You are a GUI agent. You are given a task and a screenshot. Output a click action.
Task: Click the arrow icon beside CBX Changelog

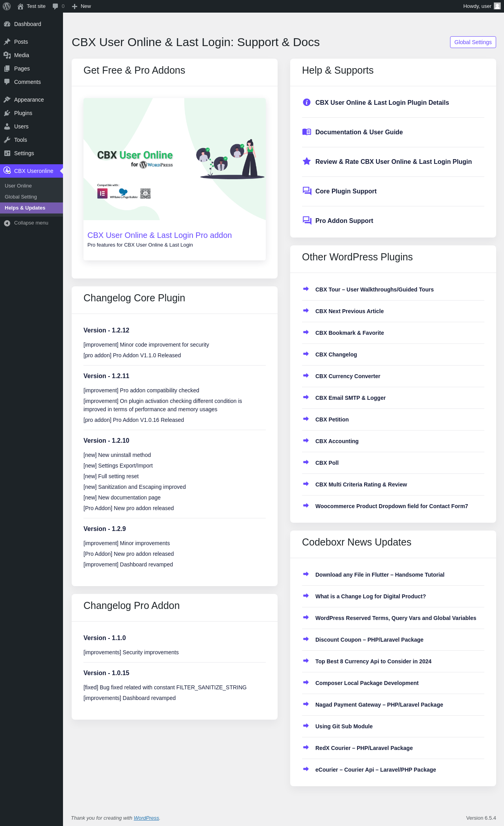click(306, 354)
